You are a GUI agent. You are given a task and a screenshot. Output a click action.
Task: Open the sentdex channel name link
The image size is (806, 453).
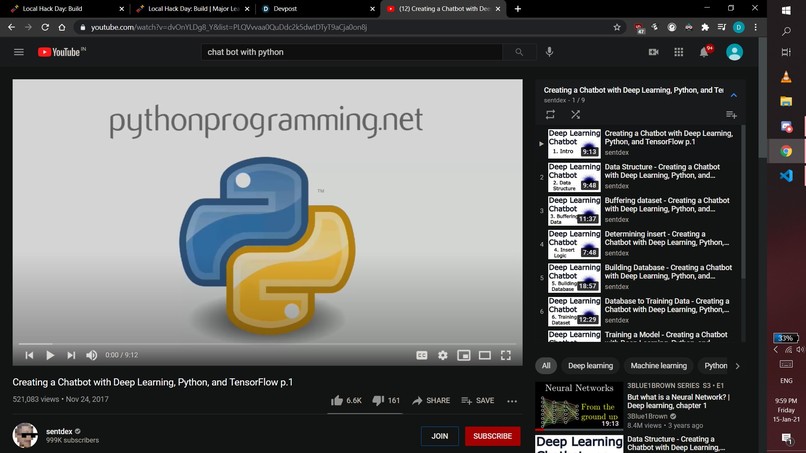[59, 431]
